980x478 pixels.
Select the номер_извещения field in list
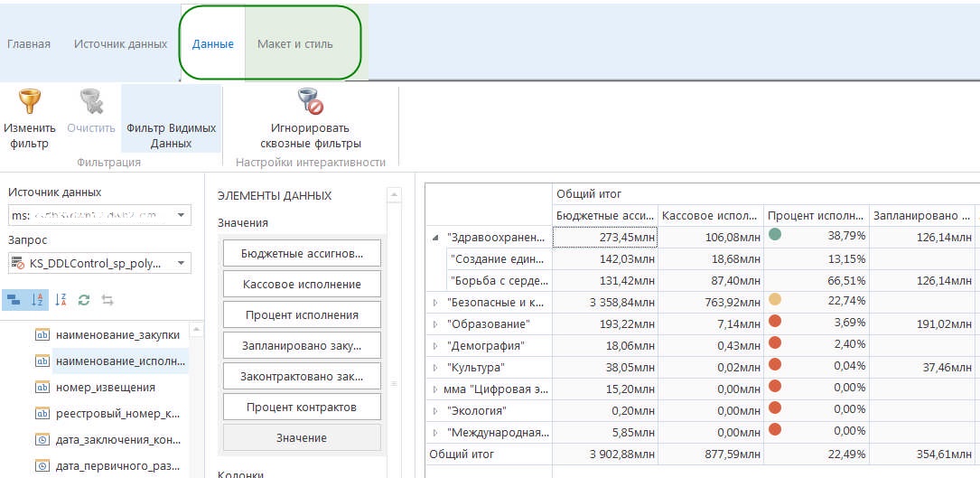pos(105,387)
